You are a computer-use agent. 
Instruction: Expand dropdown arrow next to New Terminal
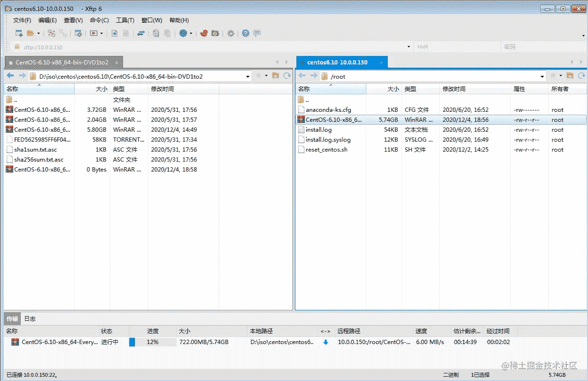point(101,33)
